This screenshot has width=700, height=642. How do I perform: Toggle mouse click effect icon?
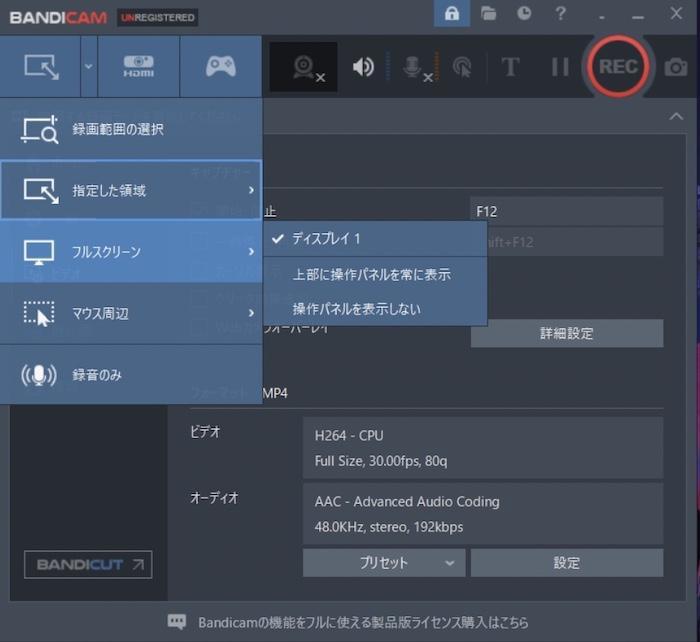click(462, 67)
